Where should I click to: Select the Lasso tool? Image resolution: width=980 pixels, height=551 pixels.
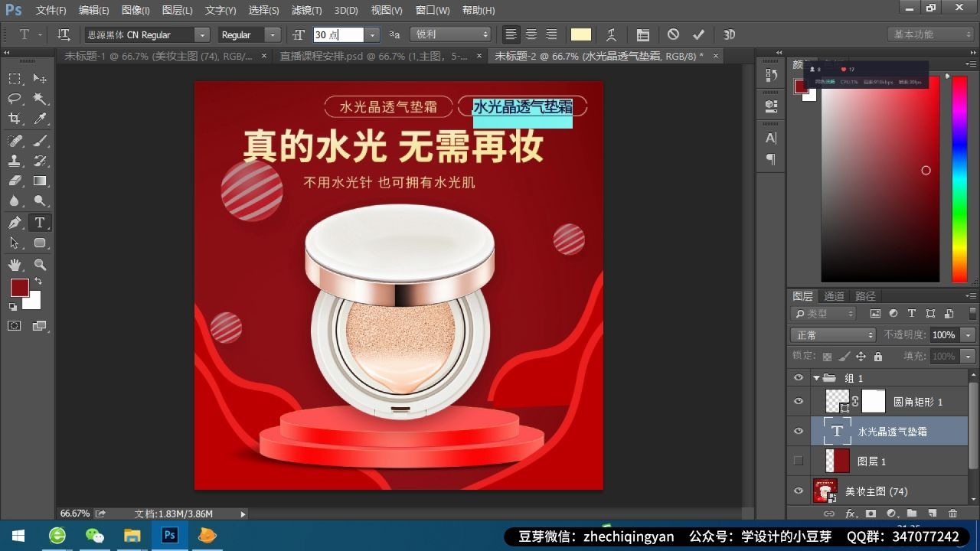pyautogui.click(x=15, y=99)
